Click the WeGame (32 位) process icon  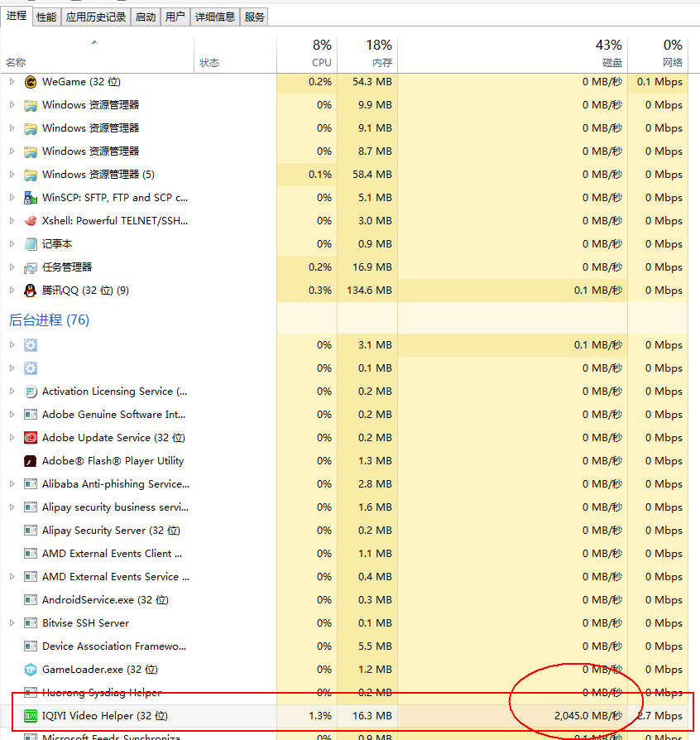(31, 82)
